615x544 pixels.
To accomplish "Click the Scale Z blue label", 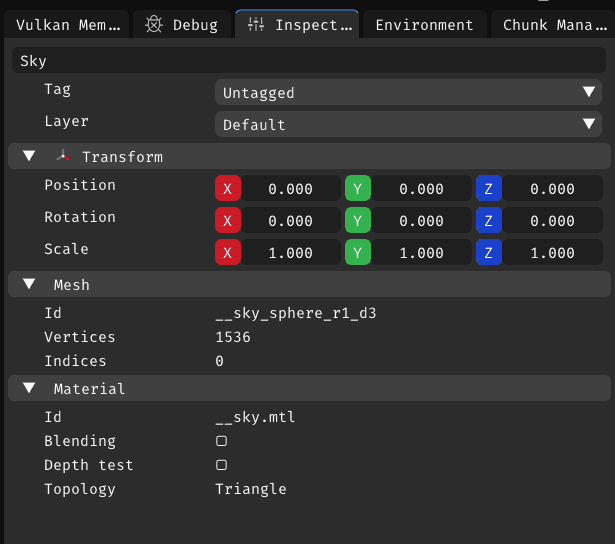I will [489, 252].
